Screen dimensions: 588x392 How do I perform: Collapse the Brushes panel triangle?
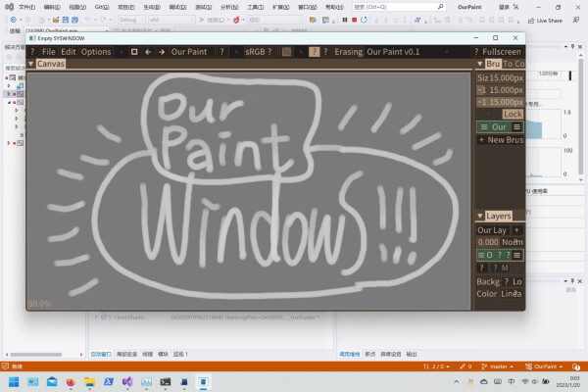coord(480,64)
